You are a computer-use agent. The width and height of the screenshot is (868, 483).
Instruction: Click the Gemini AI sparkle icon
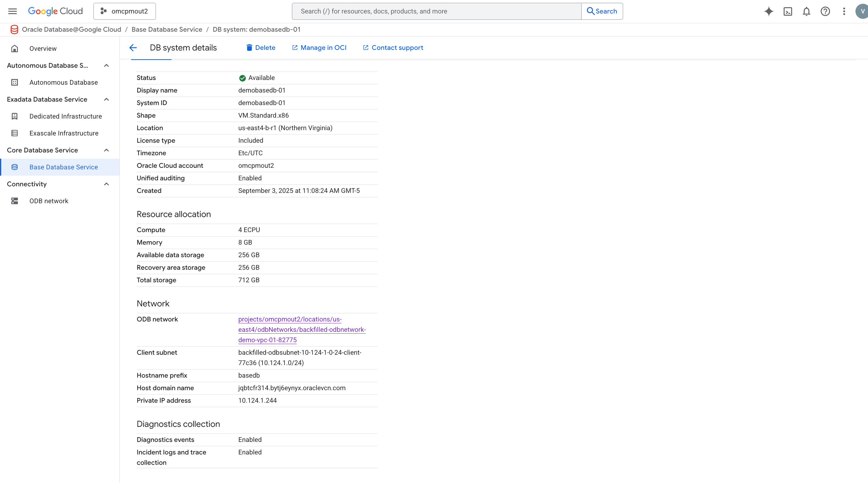tap(769, 11)
